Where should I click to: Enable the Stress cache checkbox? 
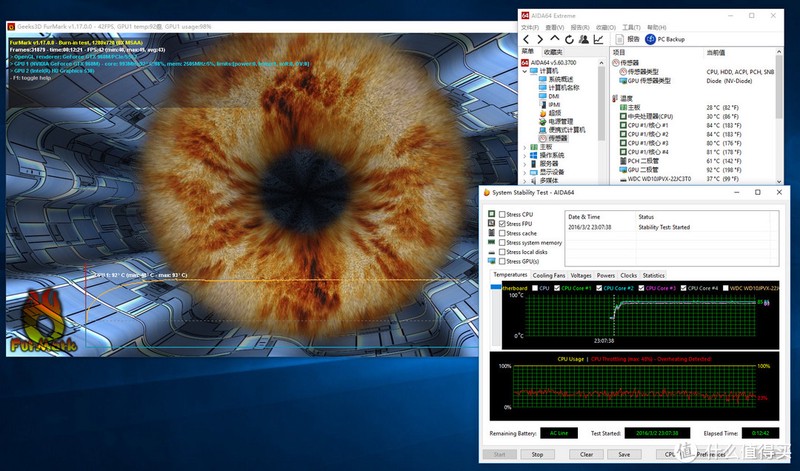point(503,233)
